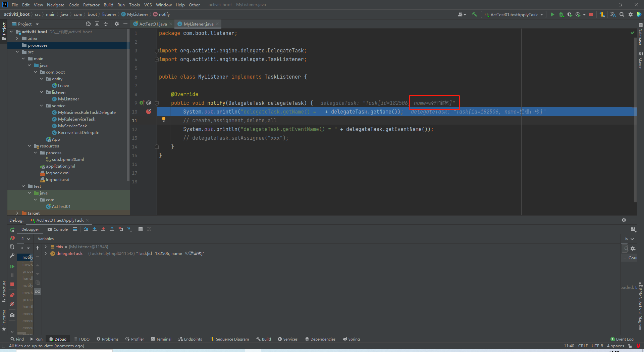The width and height of the screenshot is (644, 352).
Task: Click the Step Into debugger icon
Action: pos(95,229)
